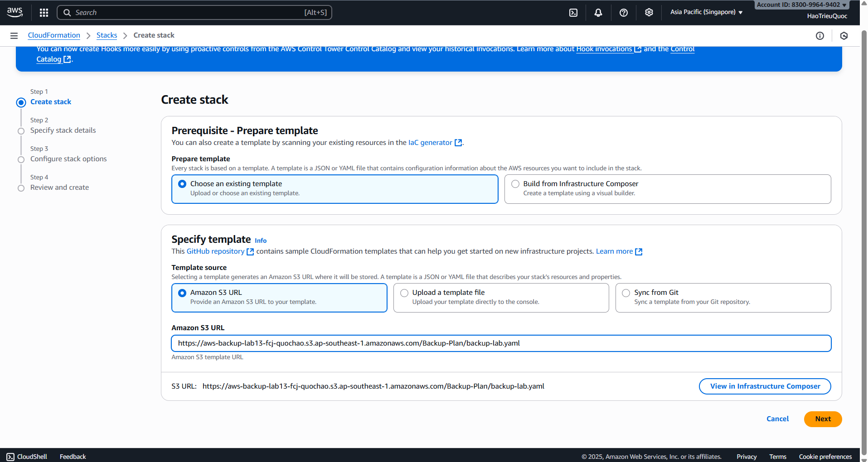Open settings gear in top bar

point(649,13)
